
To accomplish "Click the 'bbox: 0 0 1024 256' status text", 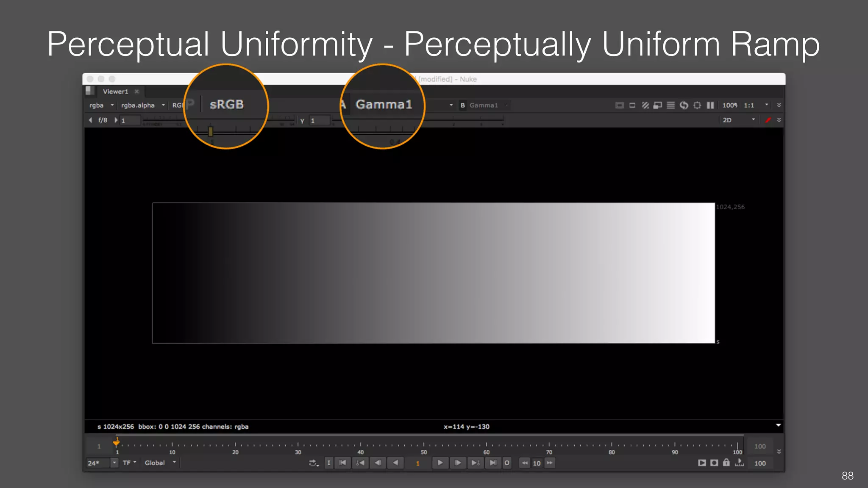I will pyautogui.click(x=169, y=427).
